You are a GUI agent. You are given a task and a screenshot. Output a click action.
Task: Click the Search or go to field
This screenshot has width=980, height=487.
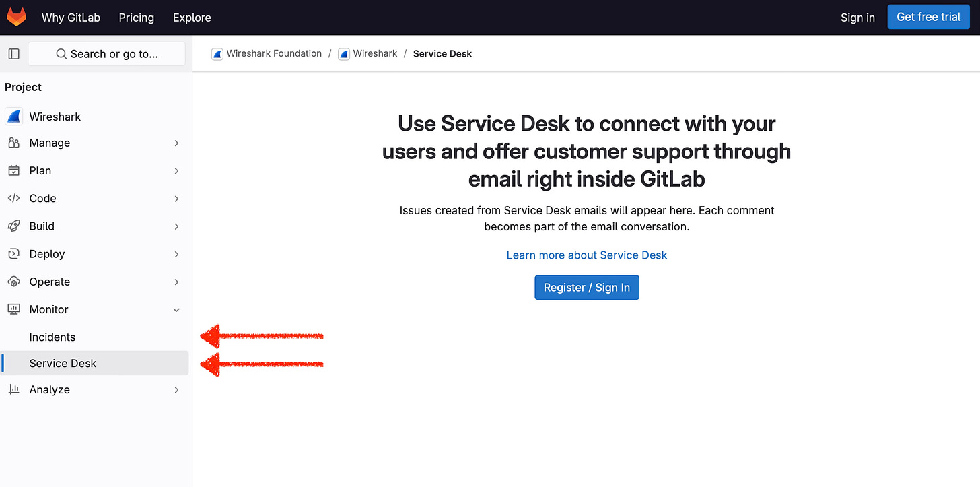pyautogui.click(x=106, y=54)
